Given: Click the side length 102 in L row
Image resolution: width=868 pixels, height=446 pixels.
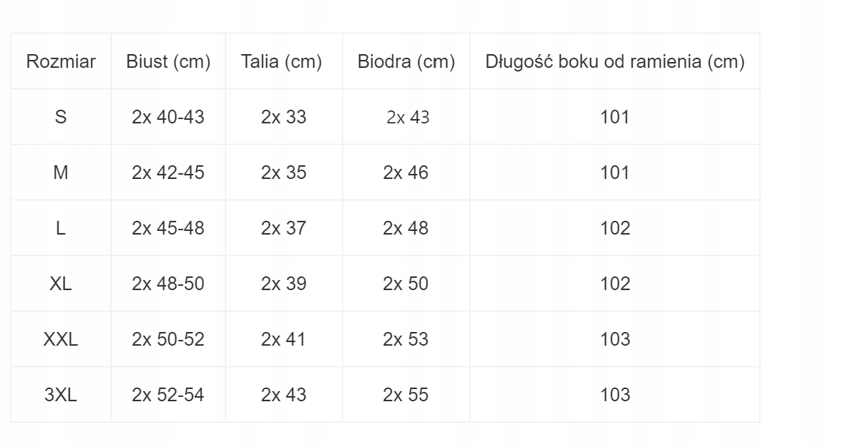Looking at the screenshot, I should pyautogui.click(x=615, y=228).
